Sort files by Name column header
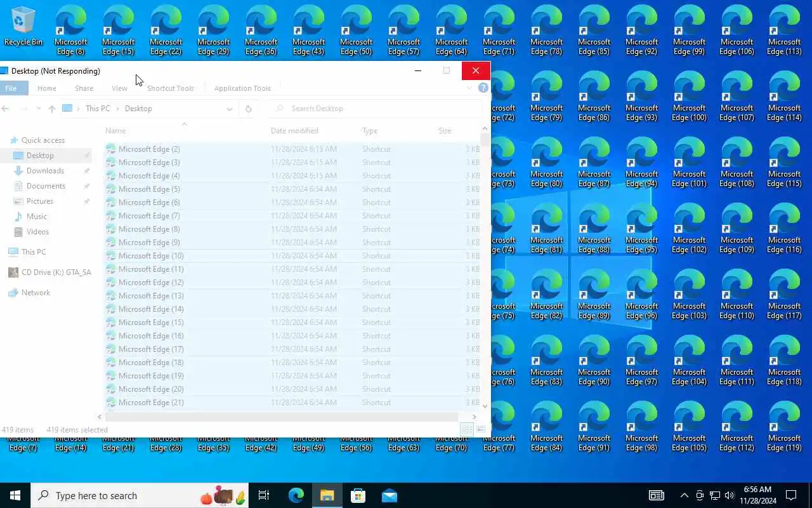 click(185, 130)
